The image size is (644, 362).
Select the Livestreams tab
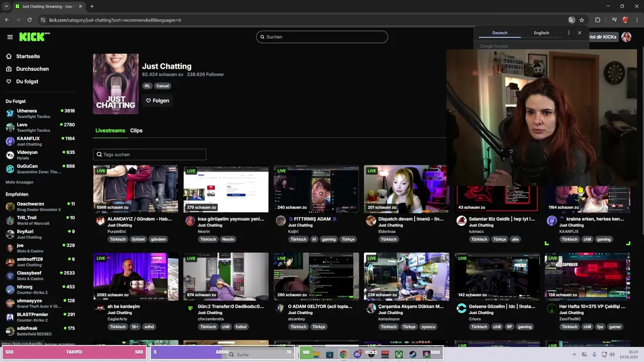(x=110, y=130)
